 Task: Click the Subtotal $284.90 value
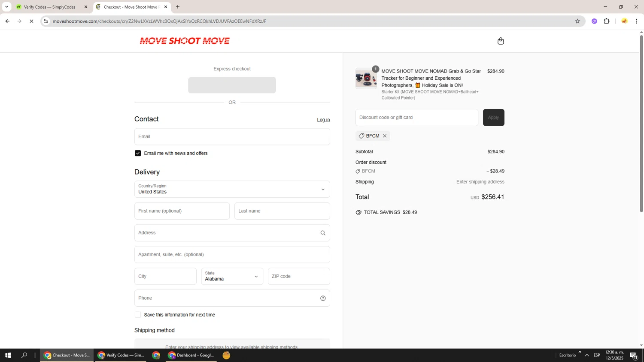click(496, 152)
